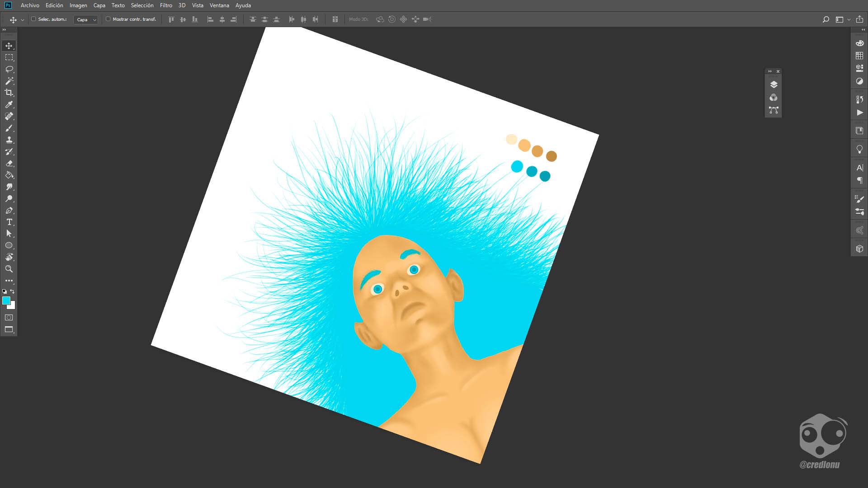The height and width of the screenshot is (488, 868).
Task: Open the Selección menu
Action: [x=142, y=5]
